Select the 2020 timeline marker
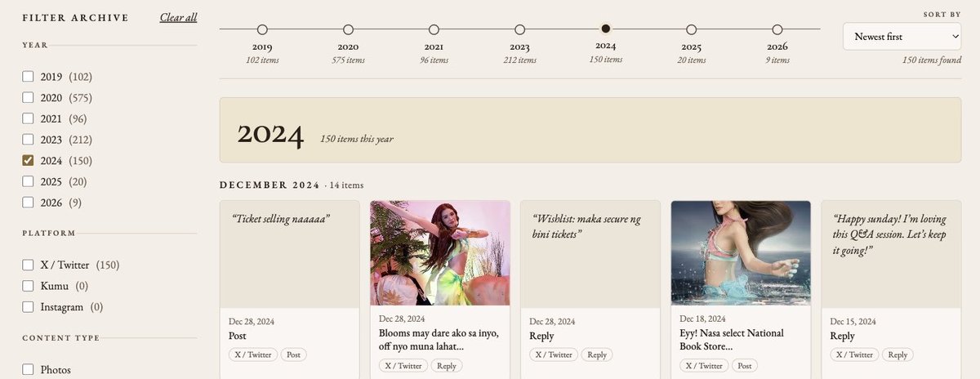The image size is (980, 379). point(348,29)
